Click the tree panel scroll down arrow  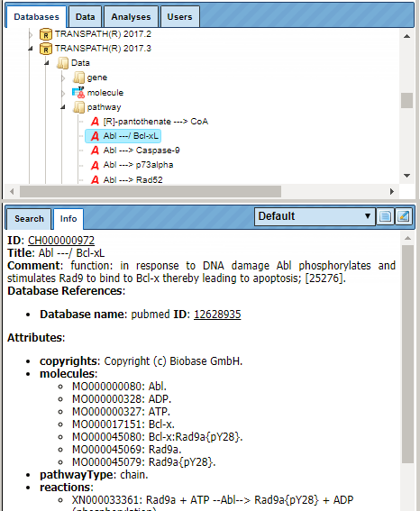406,176
